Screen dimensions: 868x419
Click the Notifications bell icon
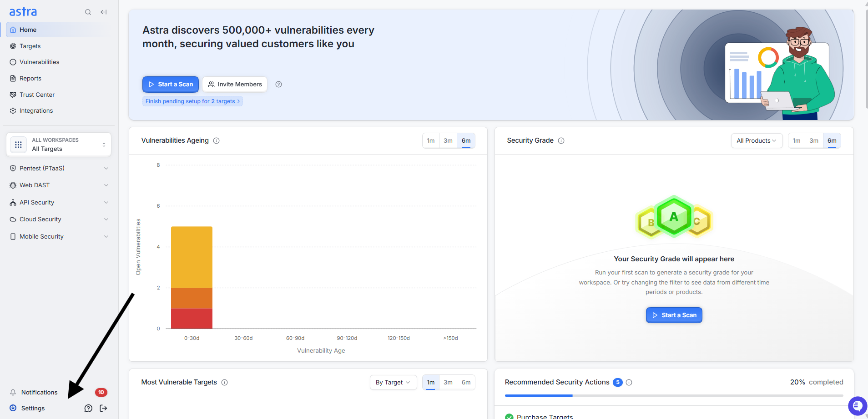(13, 393)
